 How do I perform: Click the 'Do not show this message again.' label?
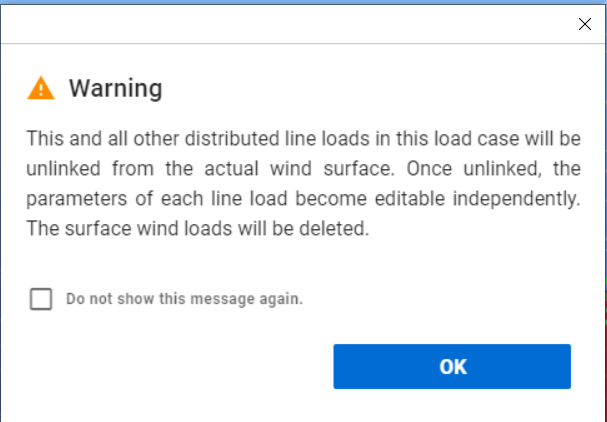(184, 299)
